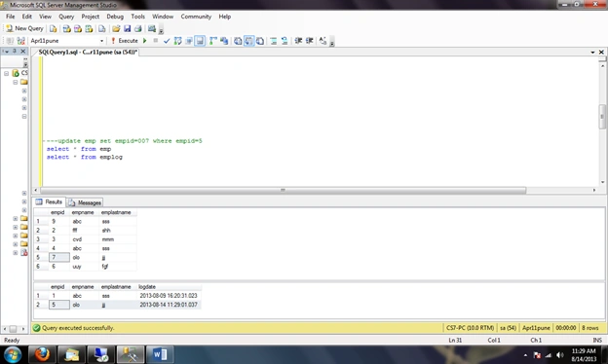Collapse the first folder under the server node
608x364 pixels.
[16, 82]
